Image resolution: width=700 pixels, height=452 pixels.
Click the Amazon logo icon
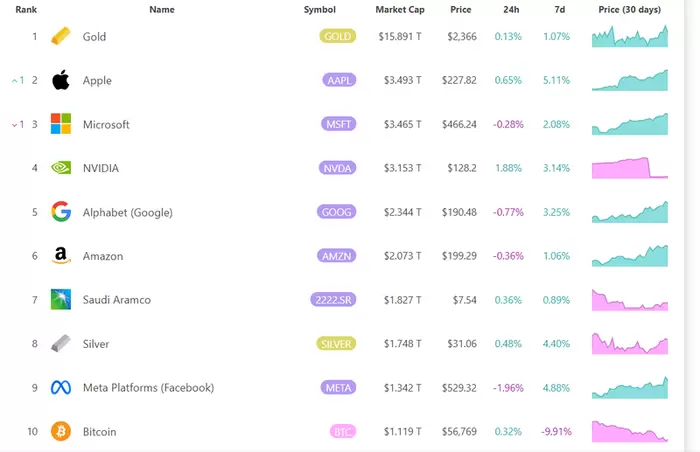(61, 256)
